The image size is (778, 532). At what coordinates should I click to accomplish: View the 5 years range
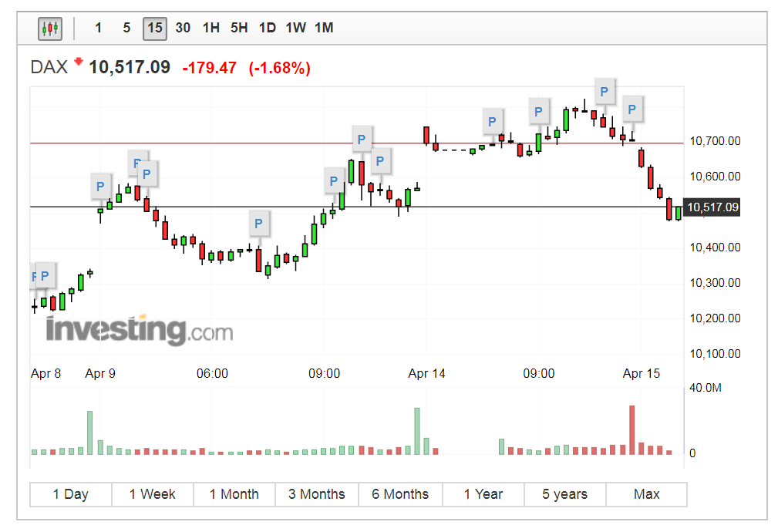click(x=564, y=494)
